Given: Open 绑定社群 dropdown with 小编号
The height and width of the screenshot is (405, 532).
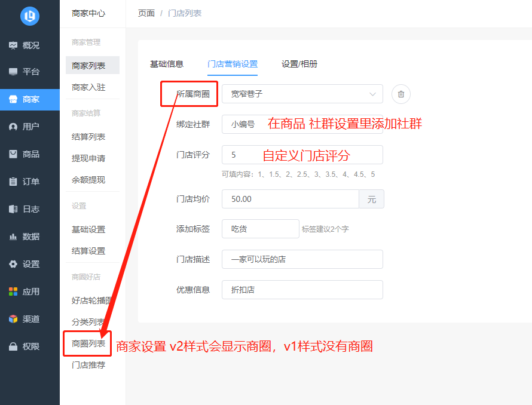Looking at the screenshot, I should [x=302, y=124].
